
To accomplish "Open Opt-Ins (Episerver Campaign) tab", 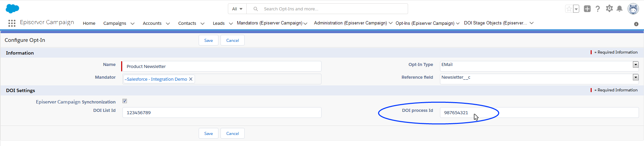I will coord(425,23).
